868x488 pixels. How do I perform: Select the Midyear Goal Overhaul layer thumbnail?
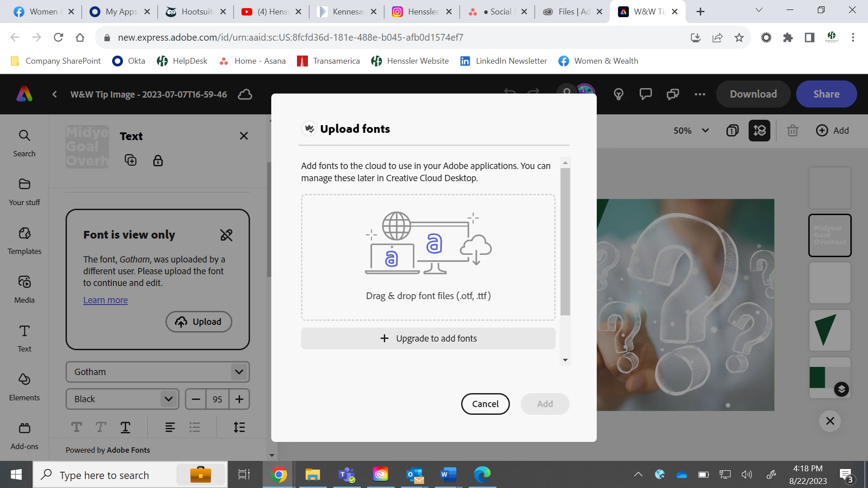click(x=830, y=235)
